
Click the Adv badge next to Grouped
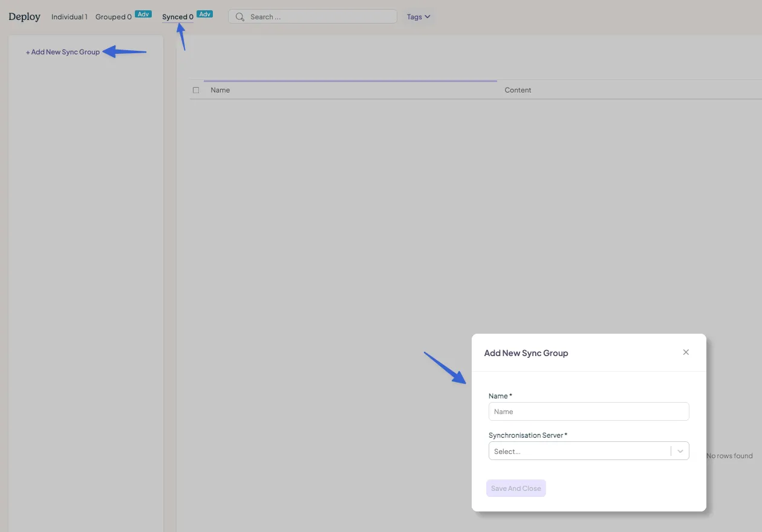(143, 14)
